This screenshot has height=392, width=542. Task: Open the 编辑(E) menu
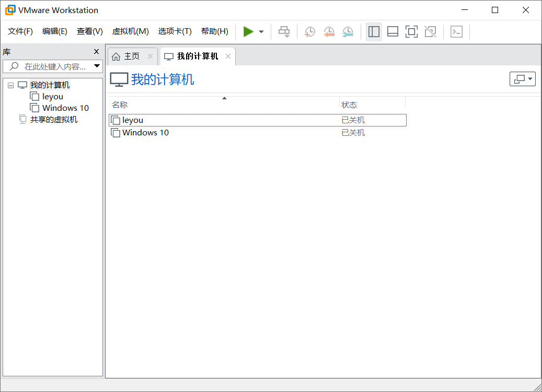54,31
